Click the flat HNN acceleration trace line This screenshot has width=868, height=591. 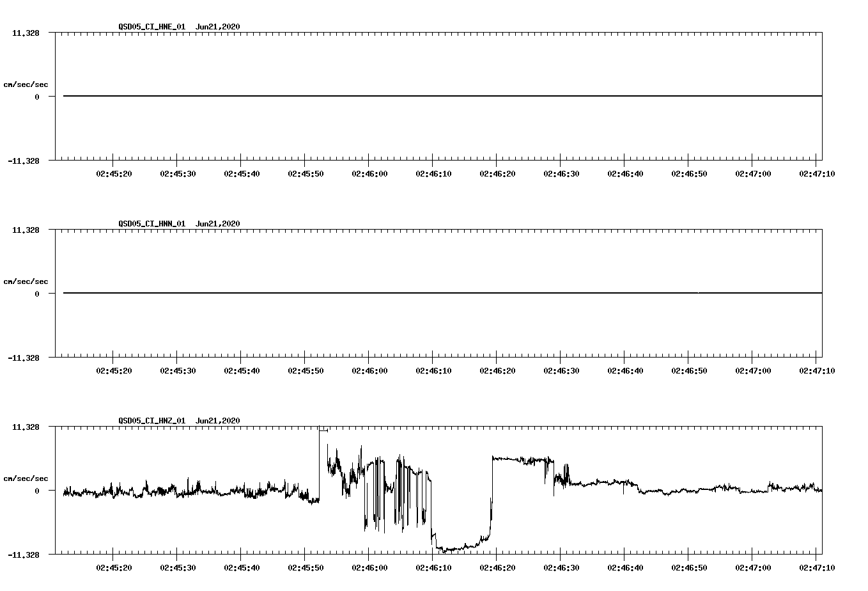tap(442, 293)
